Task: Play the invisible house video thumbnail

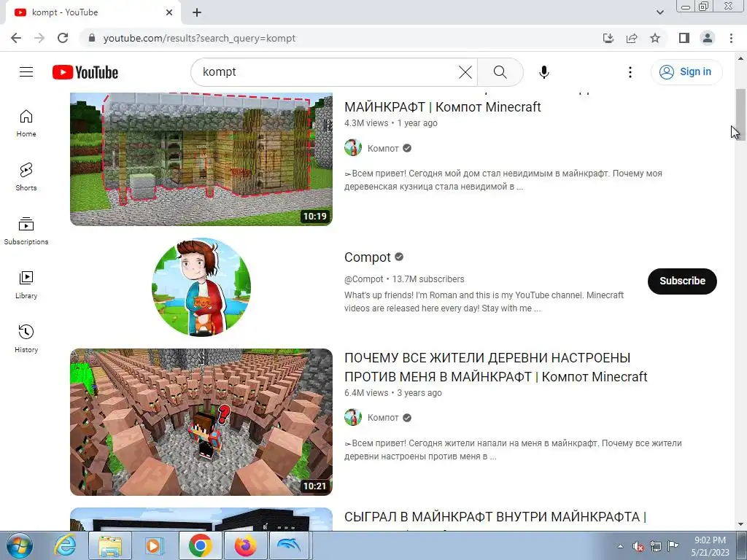Action: (x=201, y=159)
